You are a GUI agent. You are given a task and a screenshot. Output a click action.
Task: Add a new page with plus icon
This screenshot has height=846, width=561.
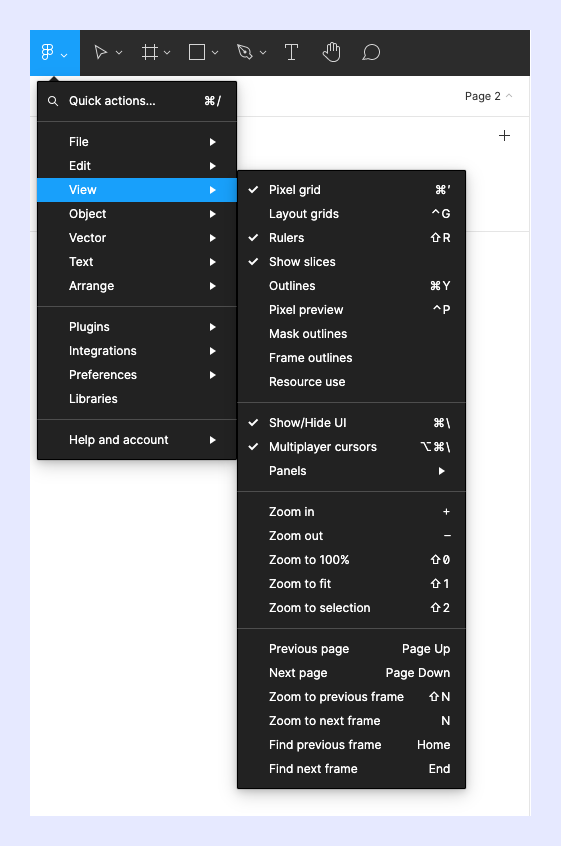504,135
